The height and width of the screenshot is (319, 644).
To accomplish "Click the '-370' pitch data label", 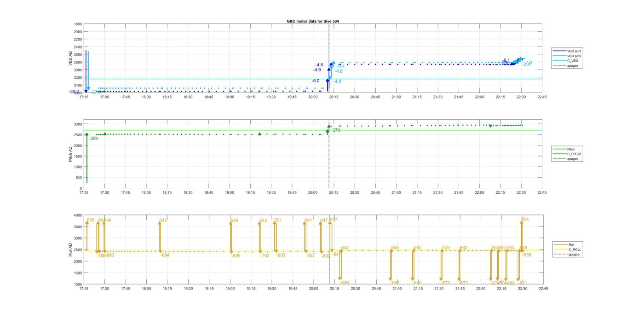I will (335, 130).
